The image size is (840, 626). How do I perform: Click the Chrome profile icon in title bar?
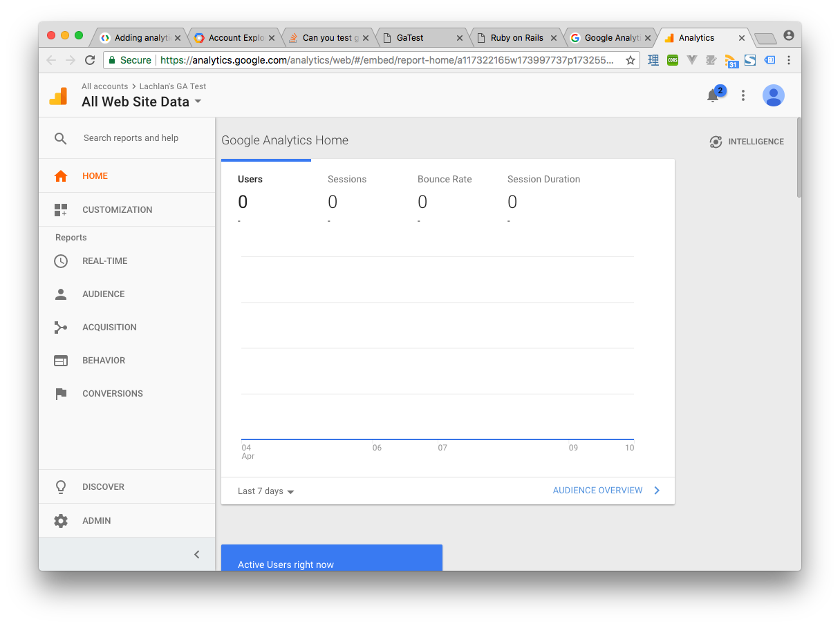point(789,35)
